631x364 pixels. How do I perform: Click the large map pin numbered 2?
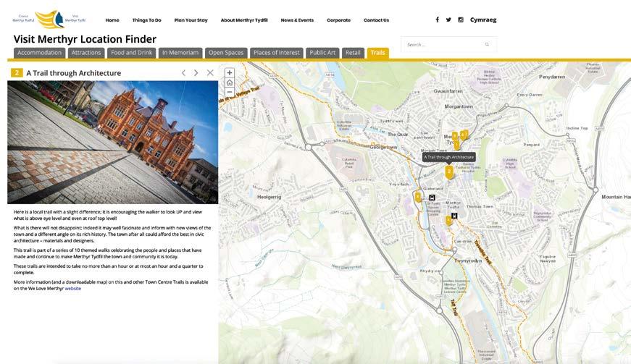tap(449, 172)
